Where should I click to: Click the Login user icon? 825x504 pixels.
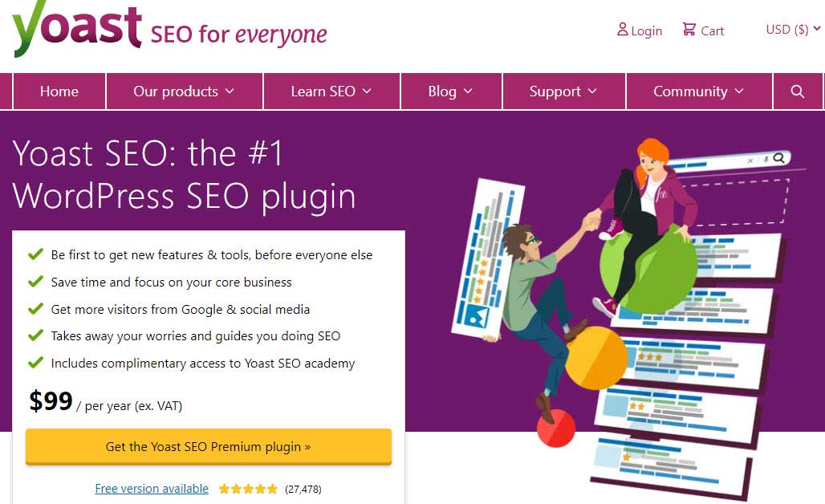pos(623,30)
